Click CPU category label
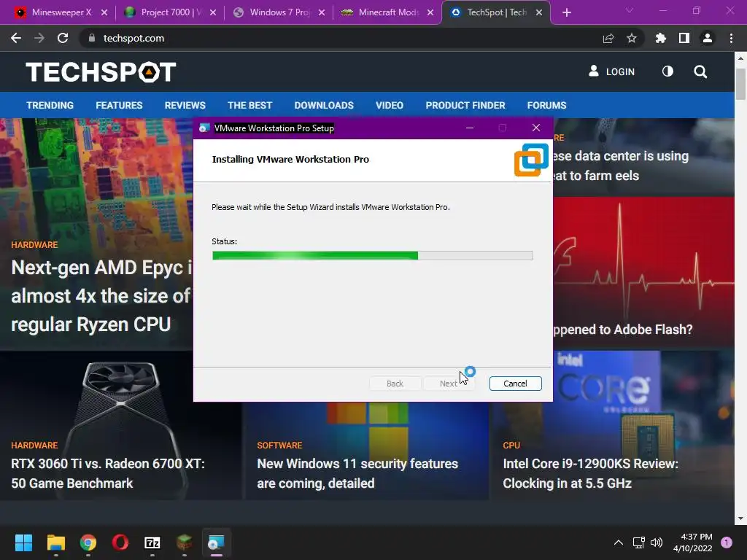 (x=511, y=446)
